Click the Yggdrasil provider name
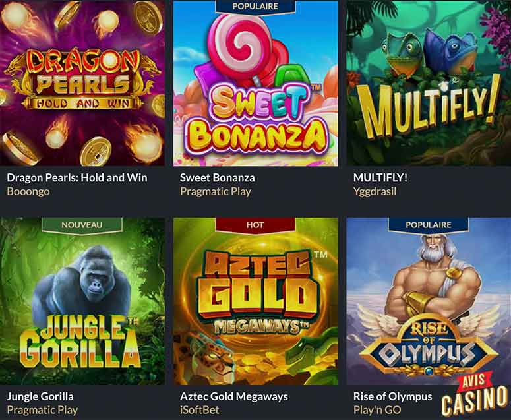 click(375, 191)
